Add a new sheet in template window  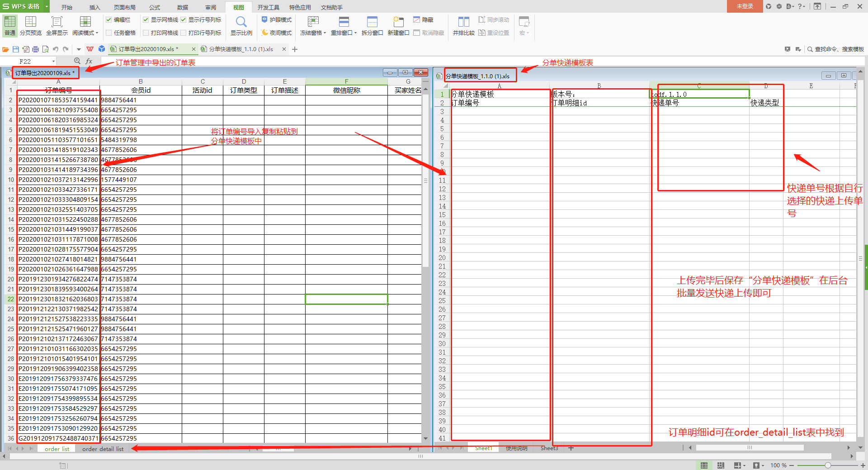(x=571, y=448)
